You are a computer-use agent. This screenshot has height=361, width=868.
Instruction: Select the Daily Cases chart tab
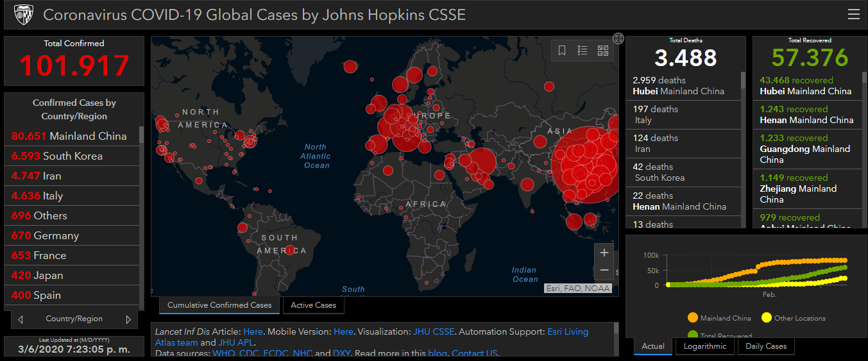766,346
